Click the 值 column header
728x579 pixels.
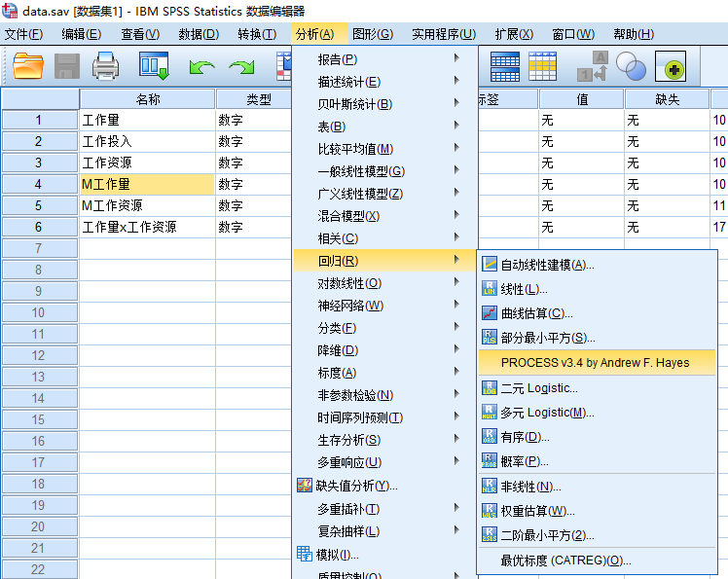[x=581, y=99]
